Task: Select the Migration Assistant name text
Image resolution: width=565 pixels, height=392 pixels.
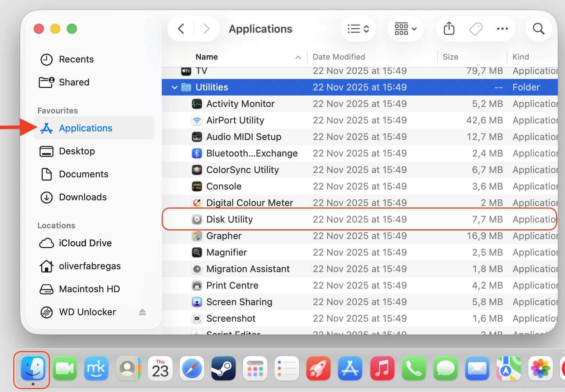Action: click(x=248, y=269)
